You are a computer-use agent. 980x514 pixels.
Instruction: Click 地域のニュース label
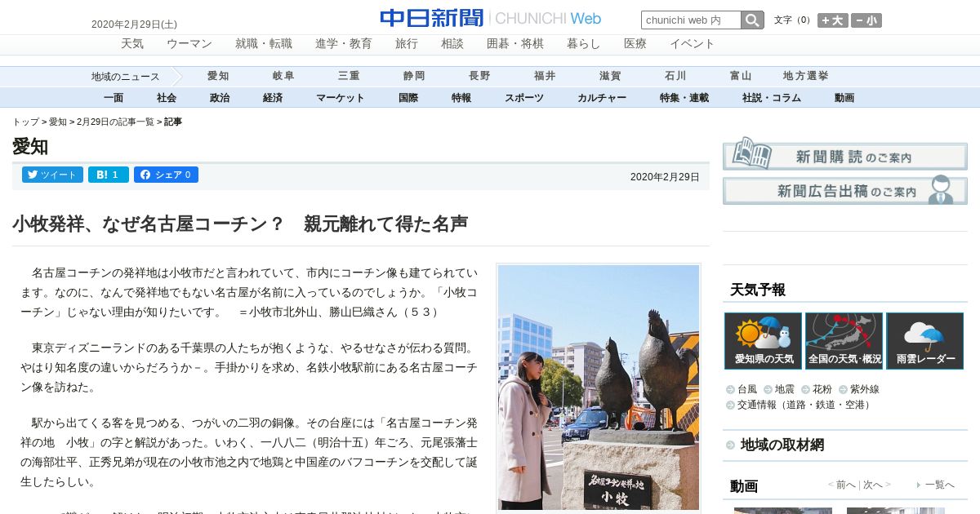[x=126, y=77]
